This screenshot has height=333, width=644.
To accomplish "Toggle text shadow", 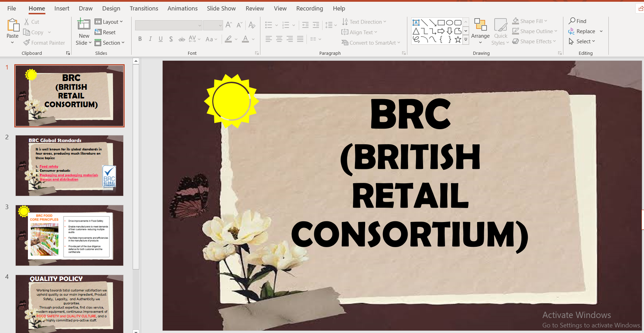I will 171,39.
